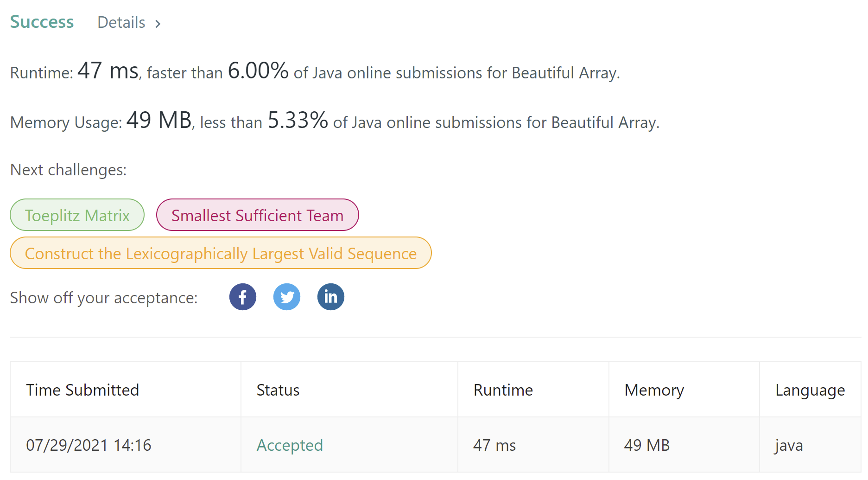Open the Toeplitz Matrix challenge

tap(77, 215)
